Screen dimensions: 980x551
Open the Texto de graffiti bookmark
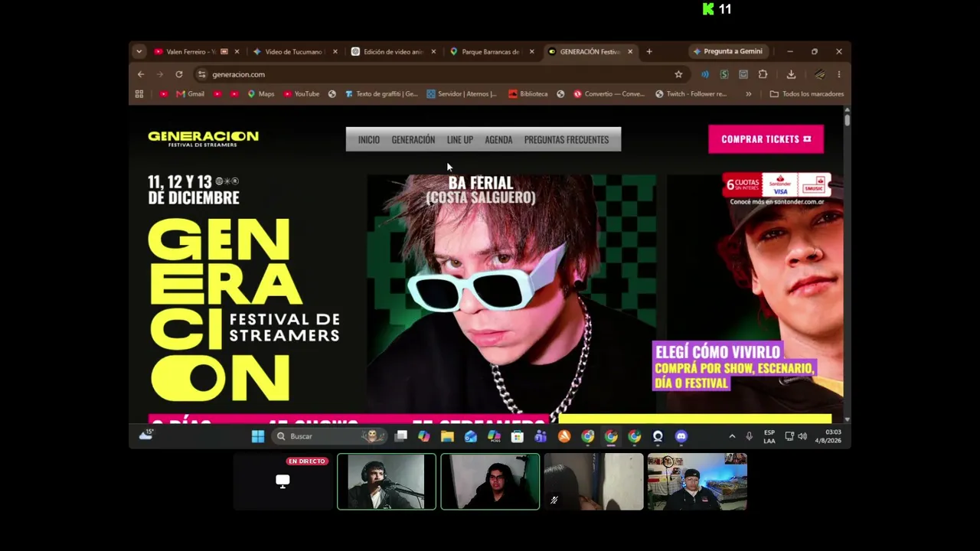381,94
